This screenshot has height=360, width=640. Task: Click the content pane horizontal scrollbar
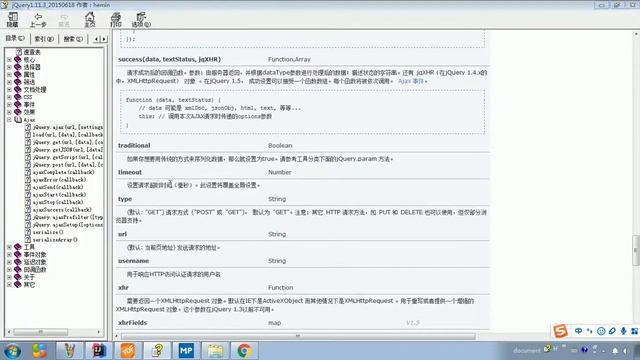tap(298, 336)
